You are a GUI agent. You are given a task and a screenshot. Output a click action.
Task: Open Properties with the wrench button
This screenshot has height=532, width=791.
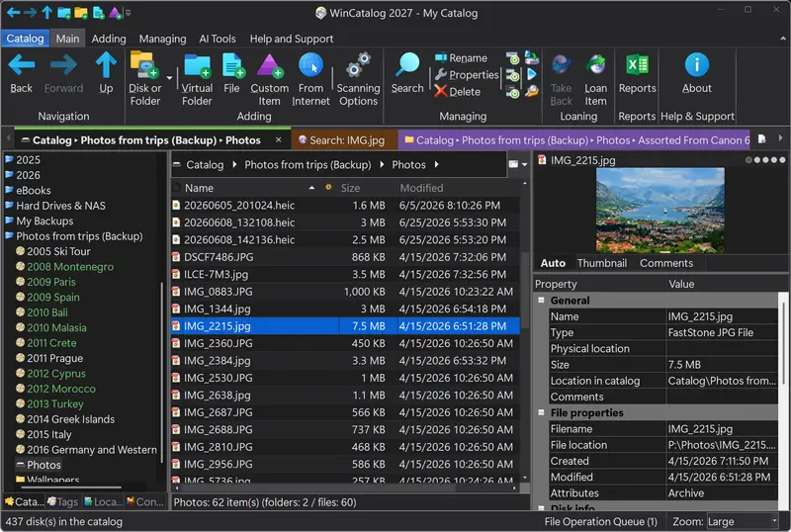[467, 75]
